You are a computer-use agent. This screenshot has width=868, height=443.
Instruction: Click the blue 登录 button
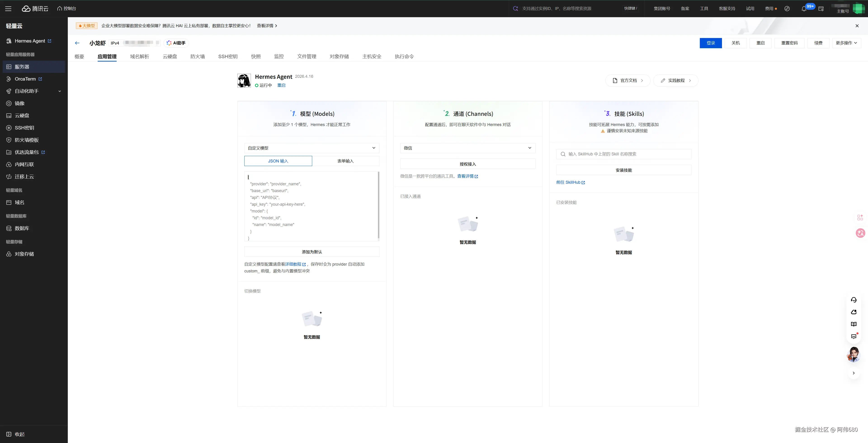pos(711,43)
